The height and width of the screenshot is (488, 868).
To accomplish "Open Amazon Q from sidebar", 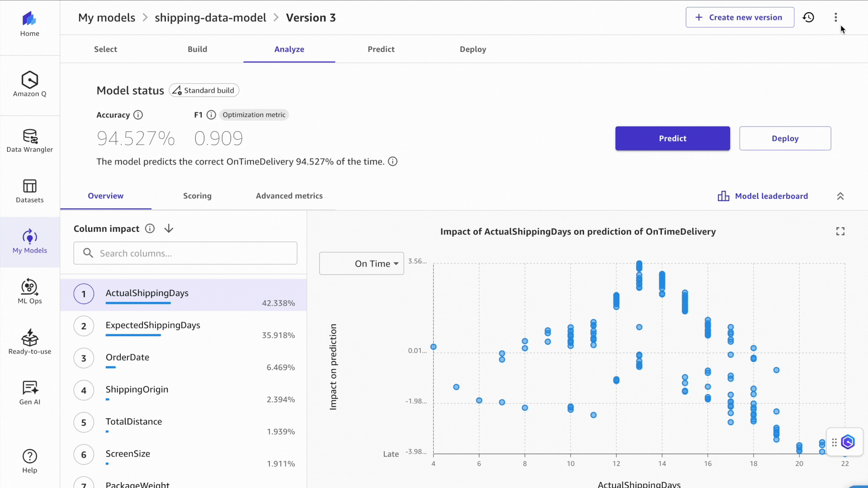I will tap(30, 84).
